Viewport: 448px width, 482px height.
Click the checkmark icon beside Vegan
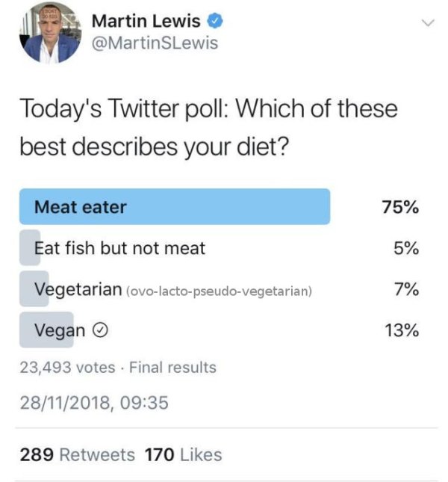click(x=97, y=330)
